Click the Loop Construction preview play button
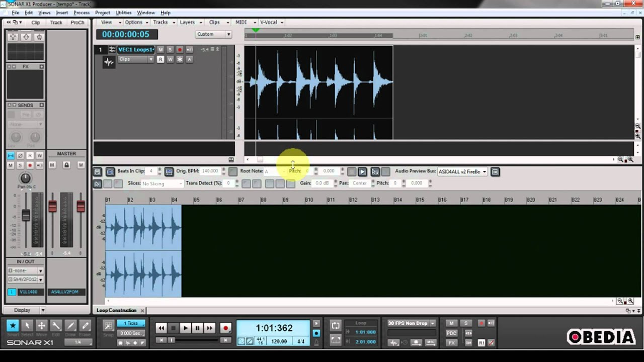 (x=362, y=171)
